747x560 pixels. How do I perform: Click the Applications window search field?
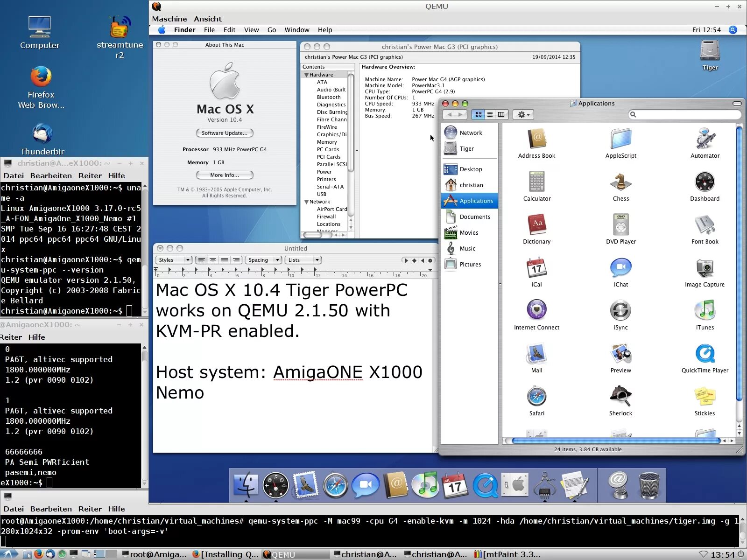[684, 114]
